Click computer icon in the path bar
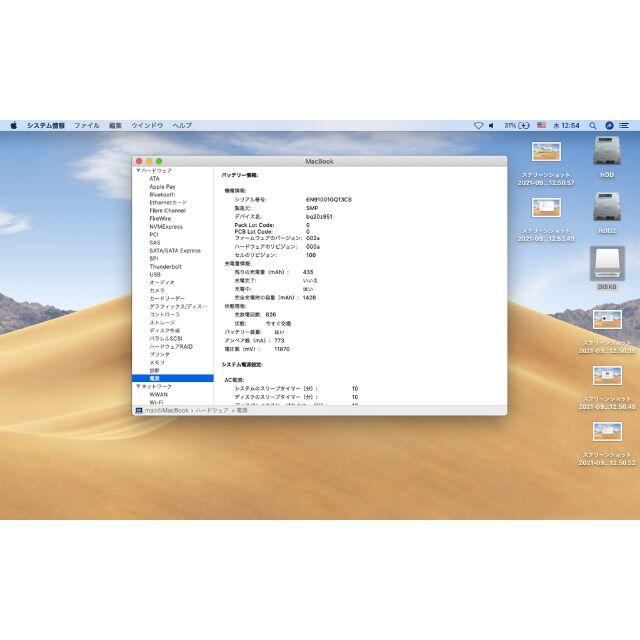 pyautogui.click(x=139, y=410)
